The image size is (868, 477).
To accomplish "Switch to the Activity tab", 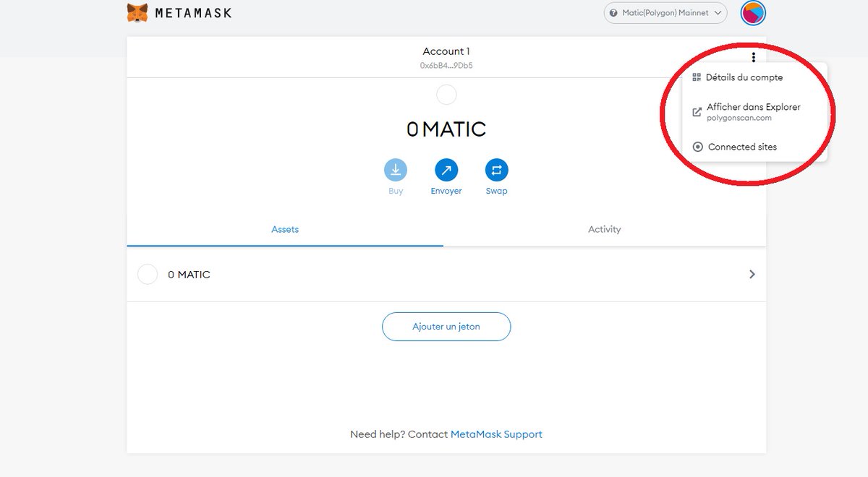I will click(x=605, y=230).
